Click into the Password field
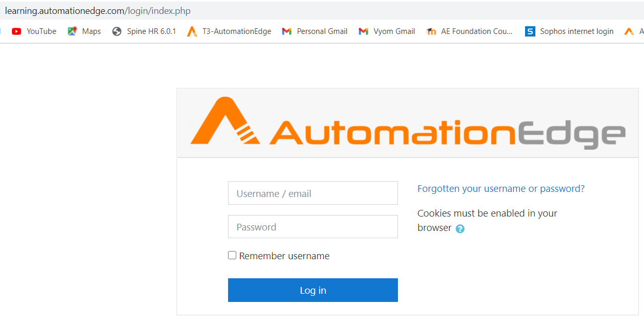This screenshot has width=644, height=322. (x=312, y=227)
